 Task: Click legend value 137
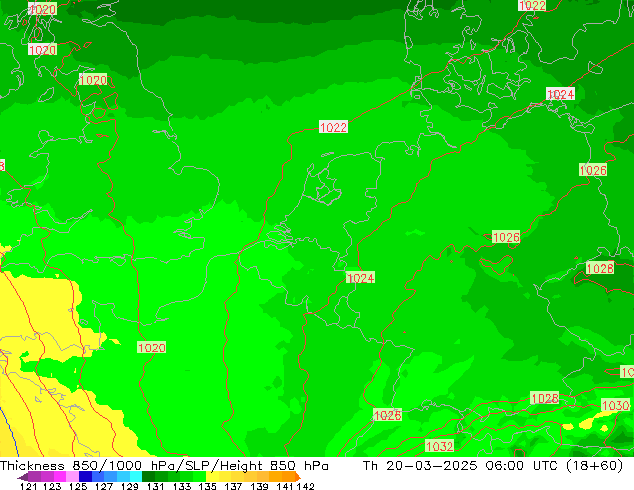coord(233,486)
